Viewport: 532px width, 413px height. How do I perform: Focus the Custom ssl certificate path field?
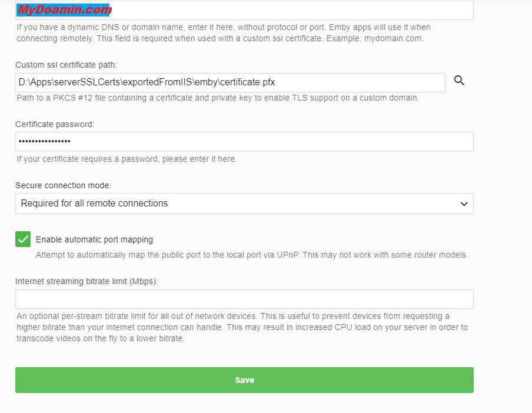pos(230,83)
